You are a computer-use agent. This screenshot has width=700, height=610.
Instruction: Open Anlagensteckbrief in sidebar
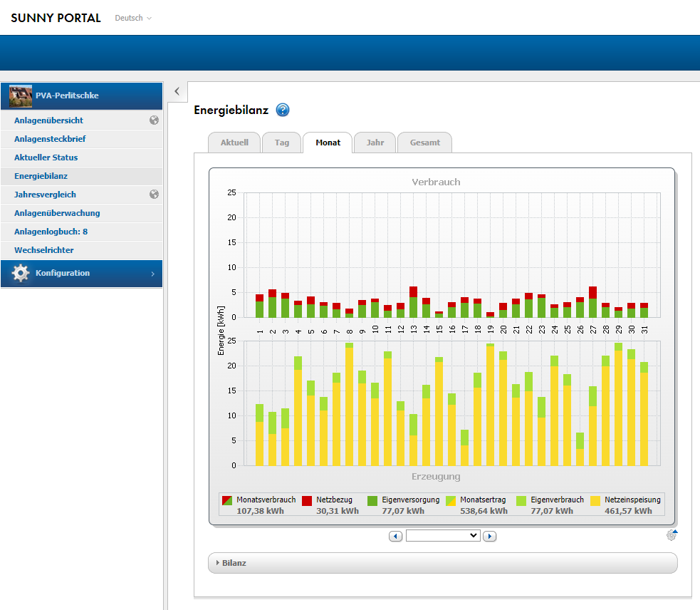(50, 139)
